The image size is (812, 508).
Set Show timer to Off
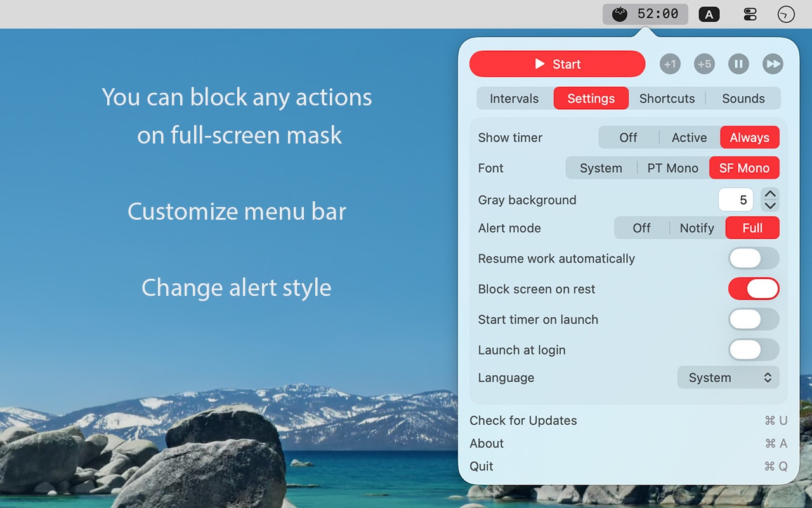[x=628, y=137]
